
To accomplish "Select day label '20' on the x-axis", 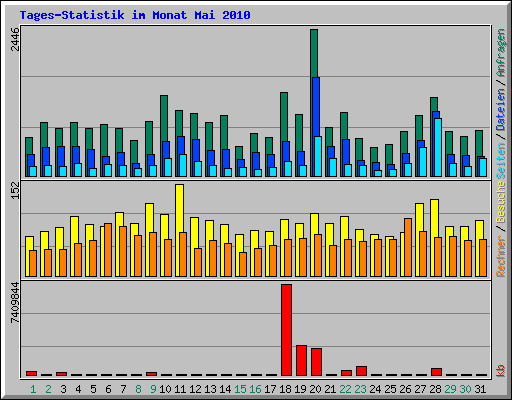I will coord(315,389).
